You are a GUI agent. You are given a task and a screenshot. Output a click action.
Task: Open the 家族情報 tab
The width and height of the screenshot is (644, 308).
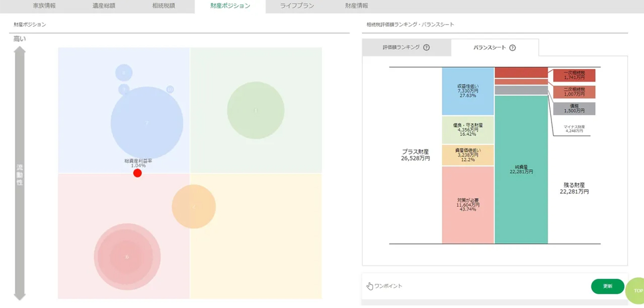tap(44, 6)
